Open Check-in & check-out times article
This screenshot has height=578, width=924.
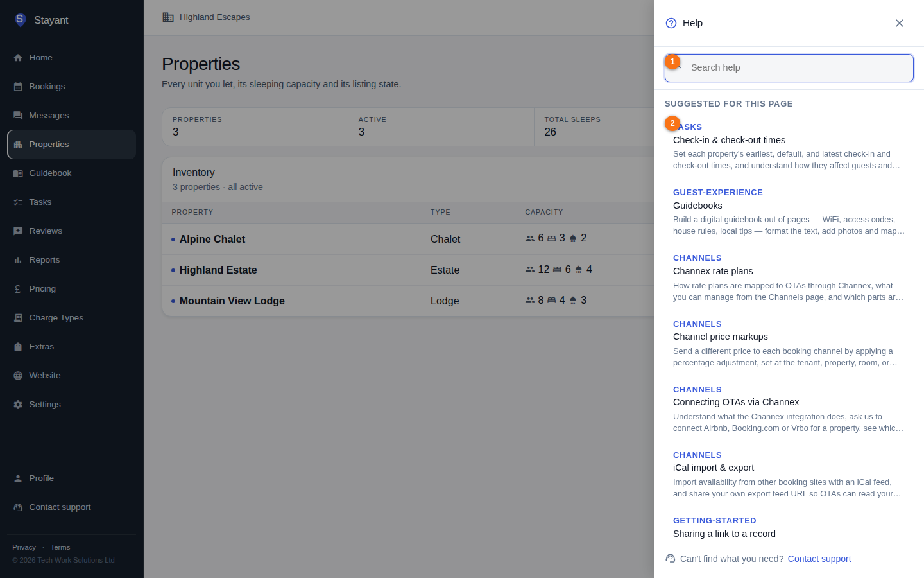(x=789, y=146)
